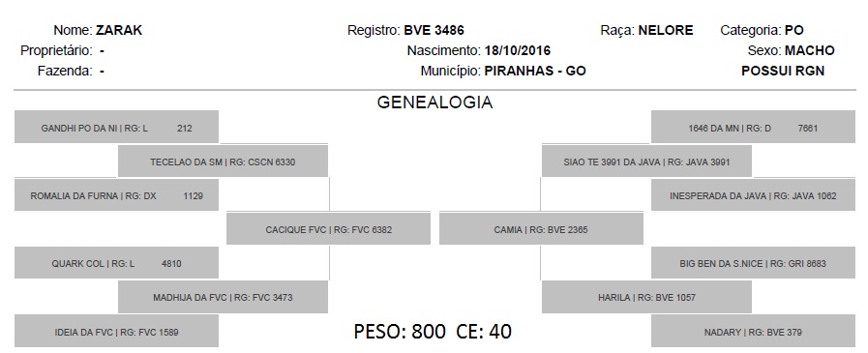This screenshot has width=868, height=353.
Task: Open the HARILA BVE 1057 entry
Action: 646,297
